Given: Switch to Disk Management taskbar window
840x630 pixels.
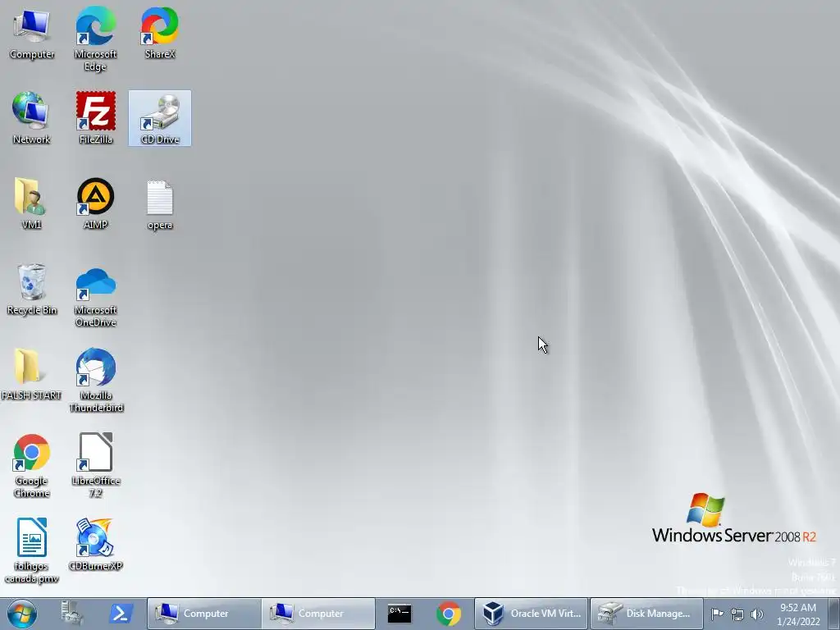Looking at the screenshot, I should point(646,614).
